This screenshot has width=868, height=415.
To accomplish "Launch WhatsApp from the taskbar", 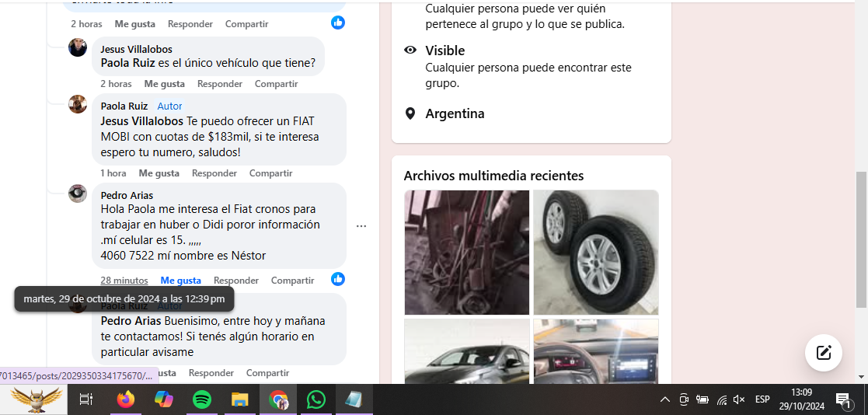I will (315, 399).
